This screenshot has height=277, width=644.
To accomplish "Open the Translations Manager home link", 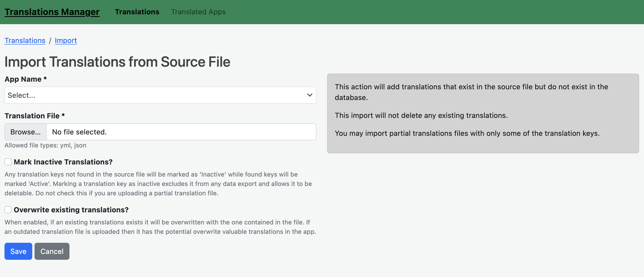I will (x=52, y=12).
